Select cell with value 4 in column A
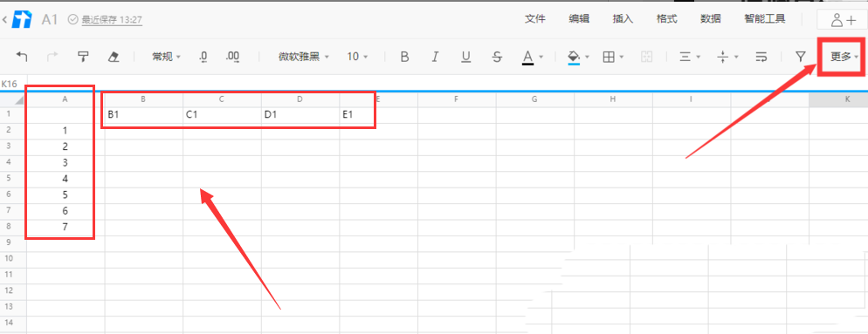The height and width of the screenshot is (334, 868). 65,179
